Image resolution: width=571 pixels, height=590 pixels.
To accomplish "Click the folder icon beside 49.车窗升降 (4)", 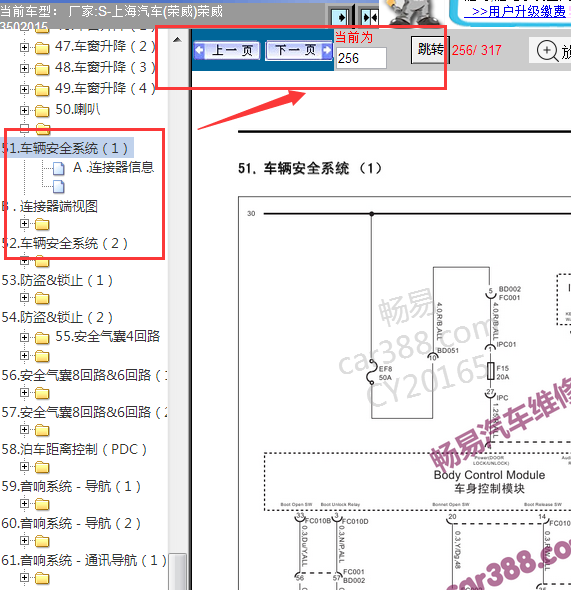I will (42, 90).
